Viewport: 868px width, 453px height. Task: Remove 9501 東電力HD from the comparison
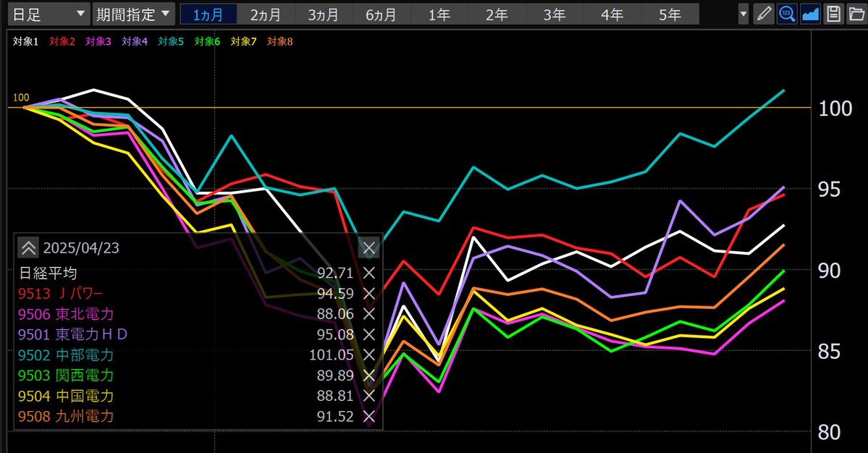point(368,334)
